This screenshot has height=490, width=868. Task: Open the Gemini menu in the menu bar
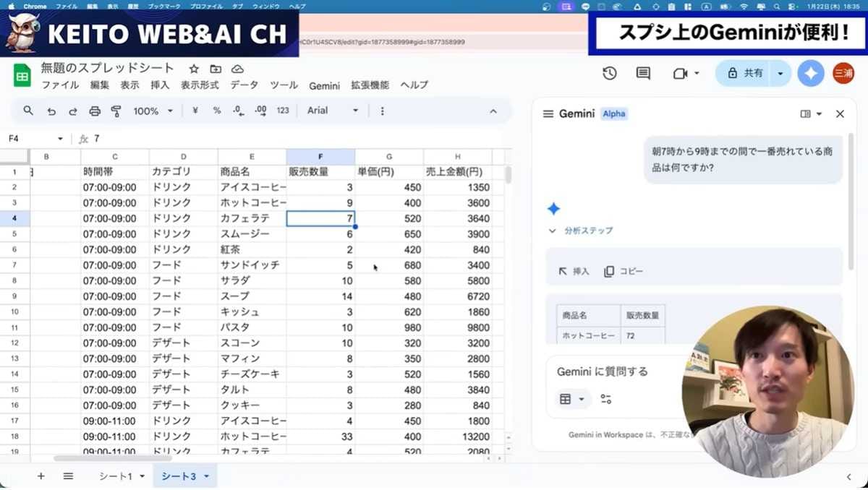coord(324,85)
